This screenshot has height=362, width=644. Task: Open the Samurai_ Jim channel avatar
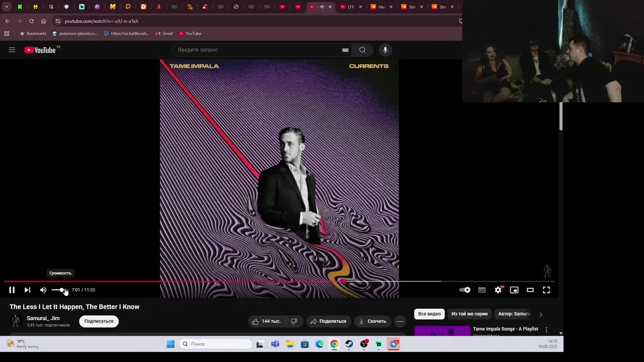tap(16, 321)
